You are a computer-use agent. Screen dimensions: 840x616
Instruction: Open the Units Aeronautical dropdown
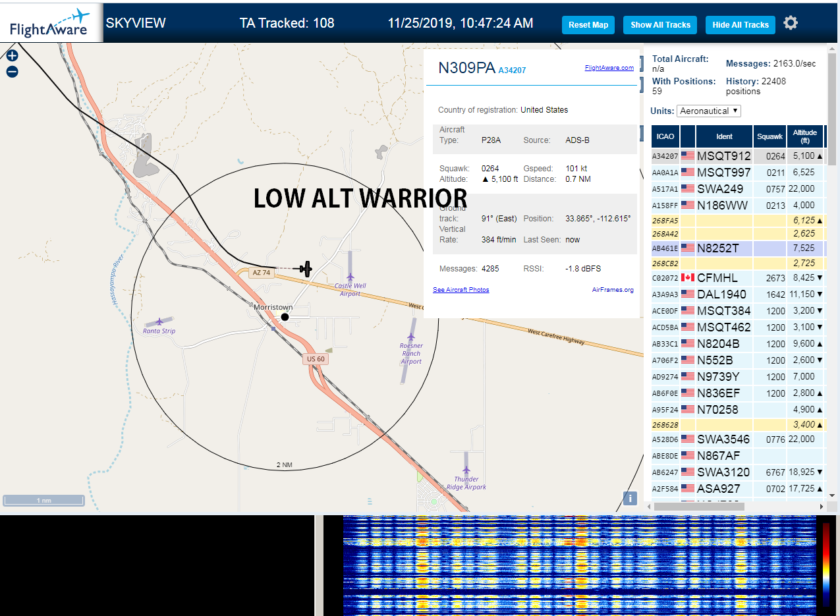709,111
